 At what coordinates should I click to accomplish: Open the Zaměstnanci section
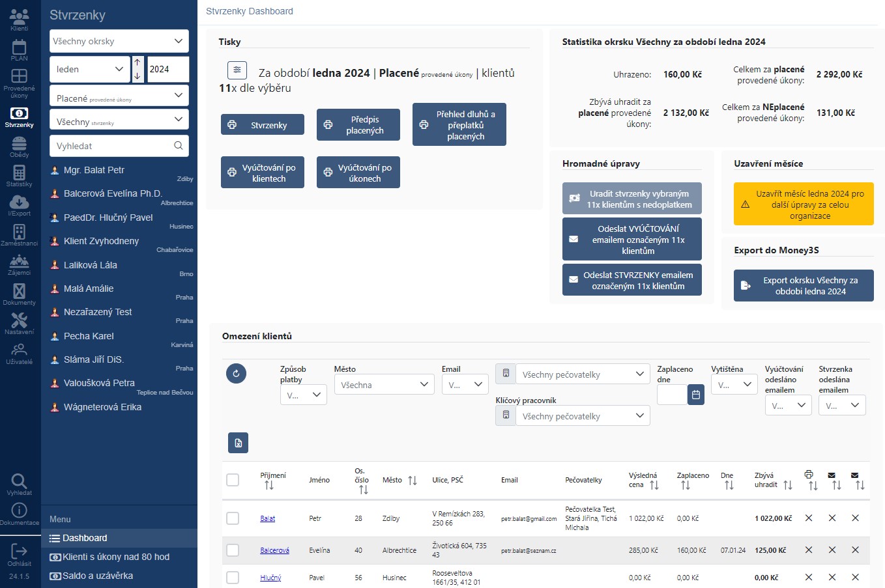tap(19, 235)
